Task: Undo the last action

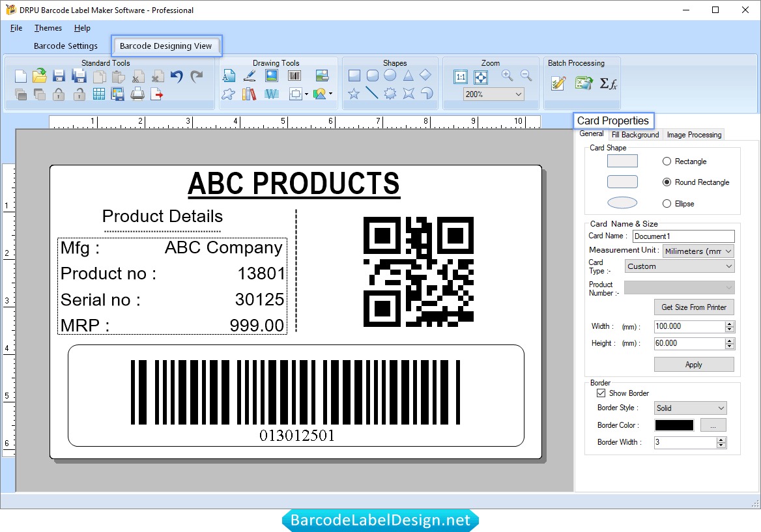Action: [177, 76]
